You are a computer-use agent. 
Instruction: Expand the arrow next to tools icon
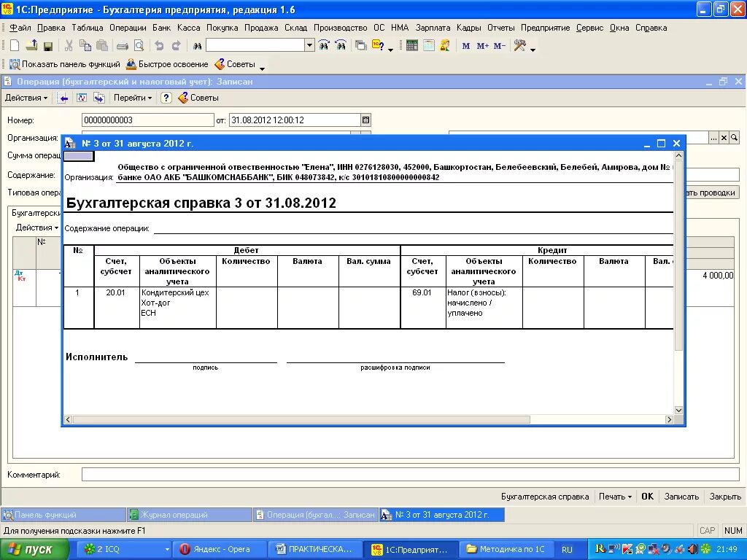point(533,49)
